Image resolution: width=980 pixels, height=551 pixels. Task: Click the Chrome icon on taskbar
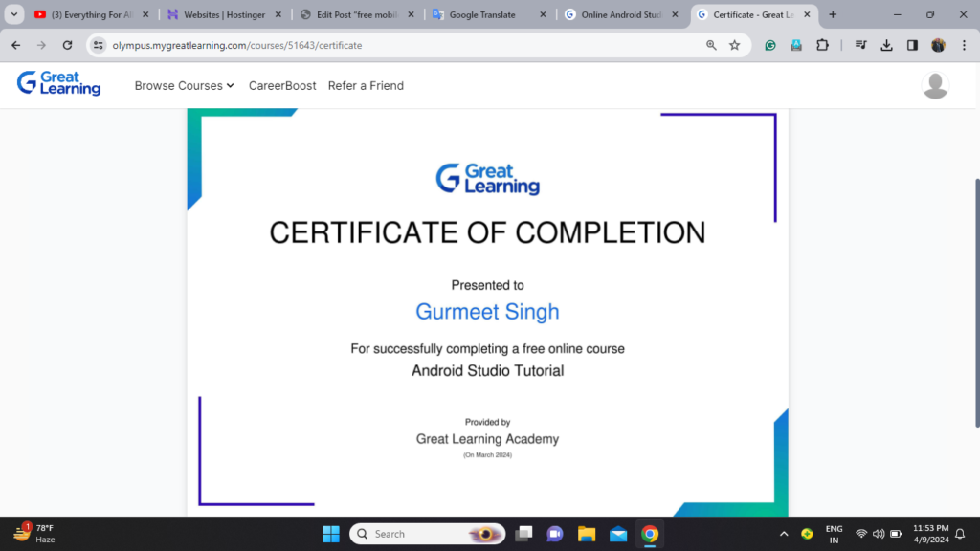pyautogui.click(x=650, y=534)
